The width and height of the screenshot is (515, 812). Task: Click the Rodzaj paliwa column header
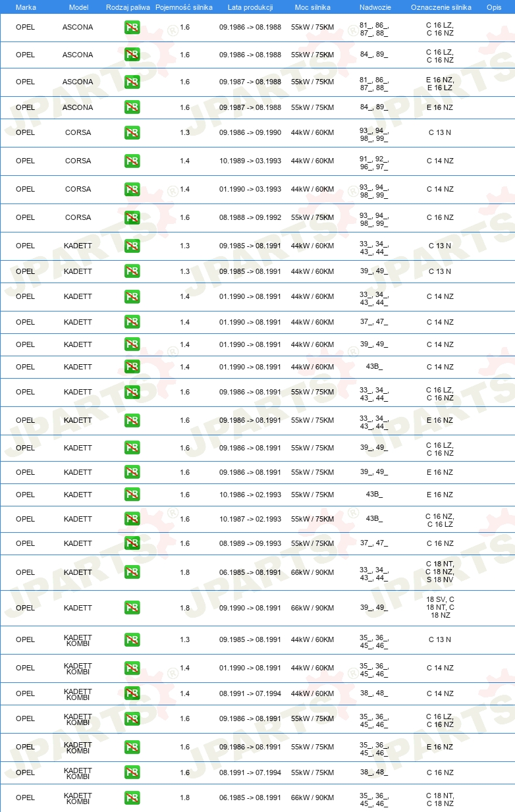(128, 7)
